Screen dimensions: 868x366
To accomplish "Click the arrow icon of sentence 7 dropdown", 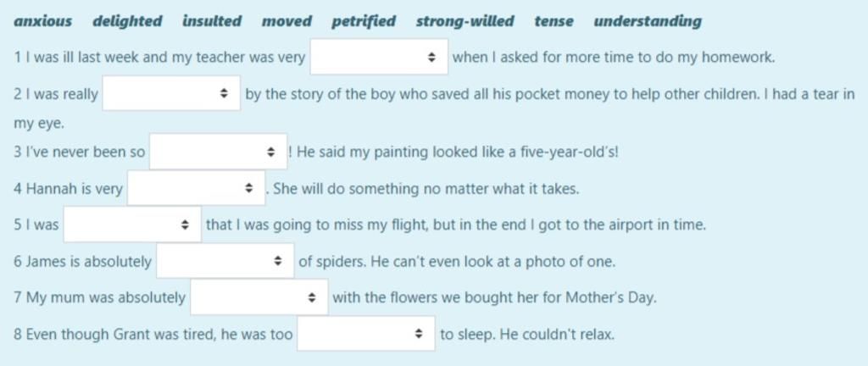I will (312, 297).
